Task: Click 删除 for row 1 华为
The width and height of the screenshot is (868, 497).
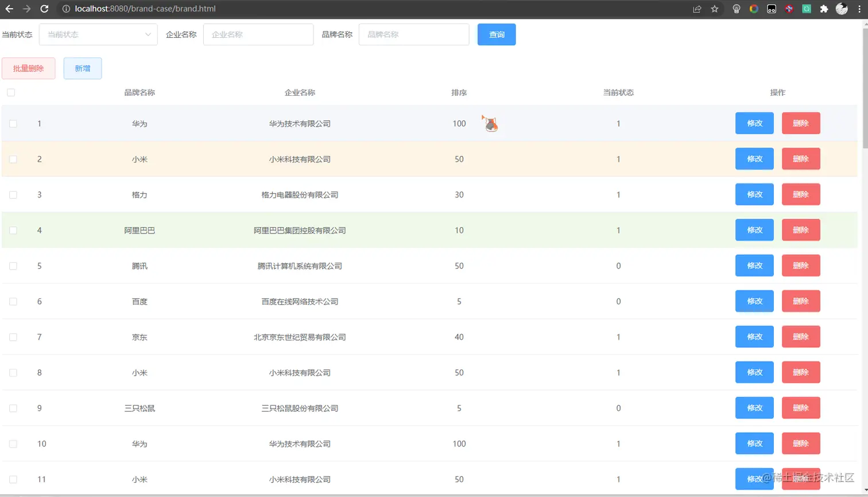Action: click(x=801, y=123)
